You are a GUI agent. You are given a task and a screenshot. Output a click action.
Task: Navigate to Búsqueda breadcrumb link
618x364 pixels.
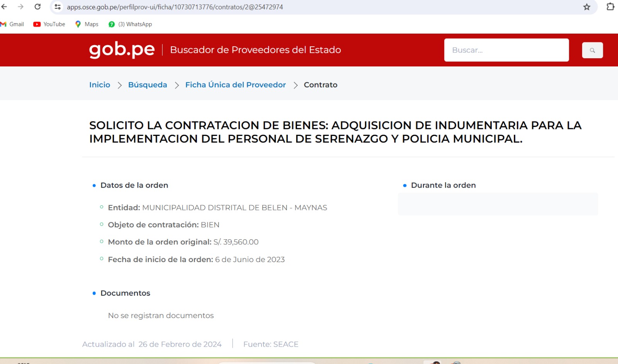(x=148, y=85)
